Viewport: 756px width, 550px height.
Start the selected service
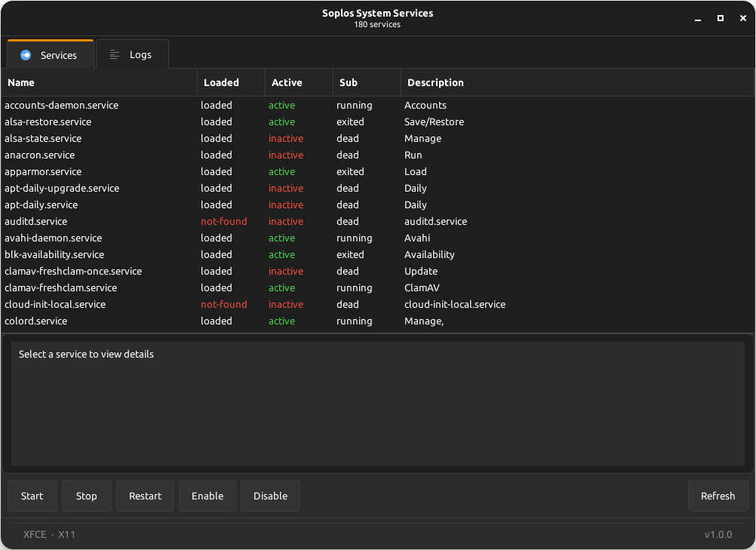click(32, 496)
